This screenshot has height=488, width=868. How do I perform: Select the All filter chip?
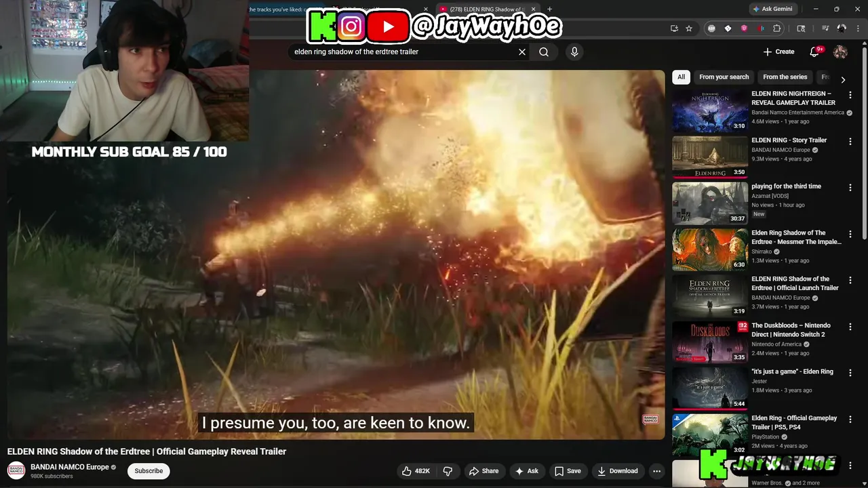click(x=682, y=77)
